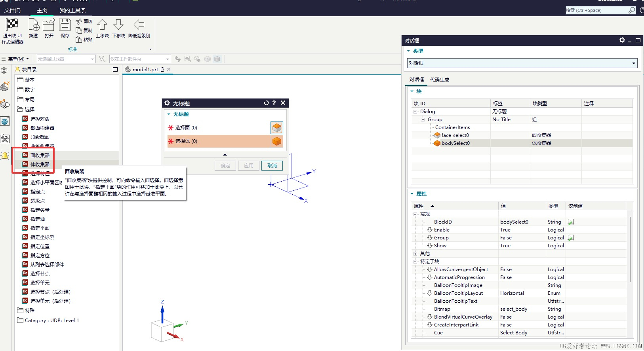644x351 pixels.
Task: Collapse the 特定于块 property category
Action: tap(415, 262)
